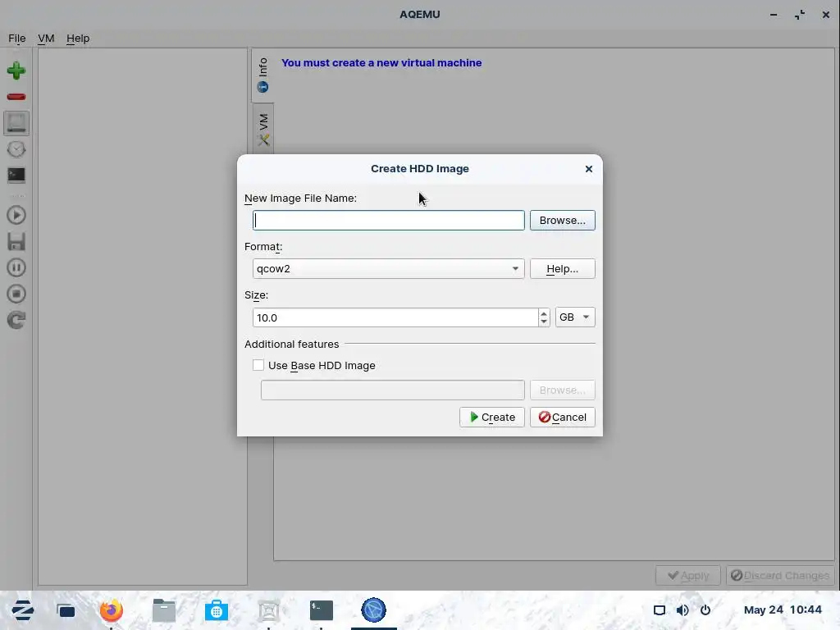
Task: Open the May 24 10:44 clock
Action: (x=783, y=610)
